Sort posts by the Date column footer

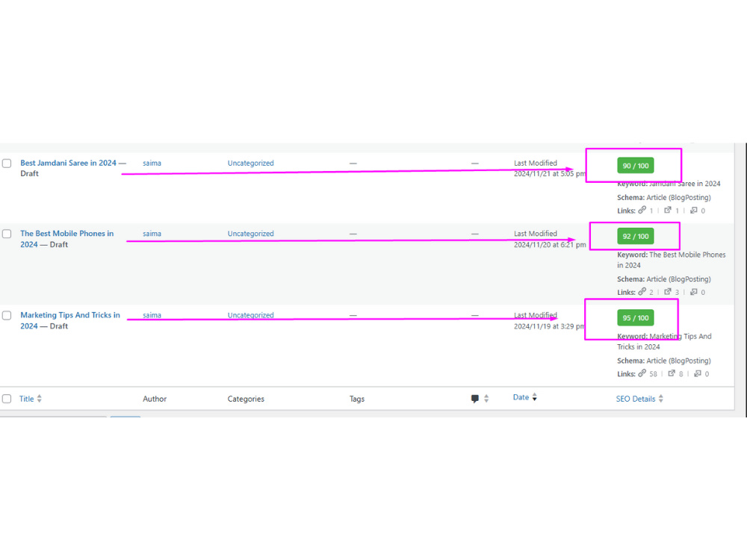point(521,397)
